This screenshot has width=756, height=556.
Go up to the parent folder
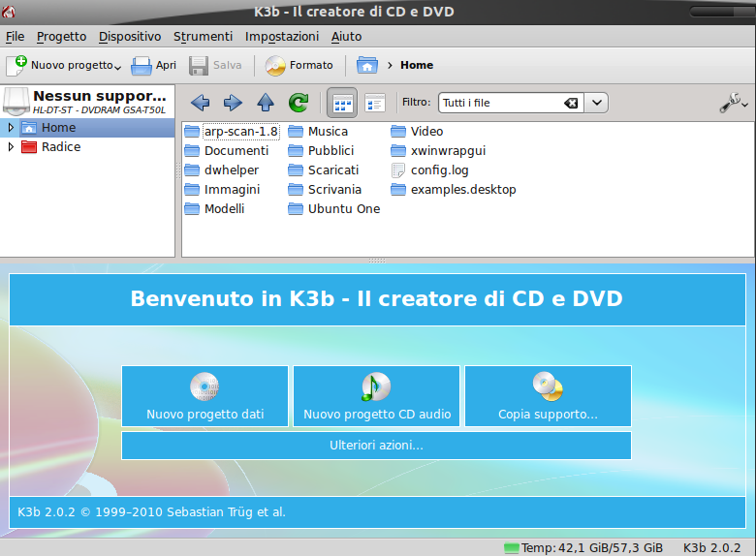pos(266,103)
